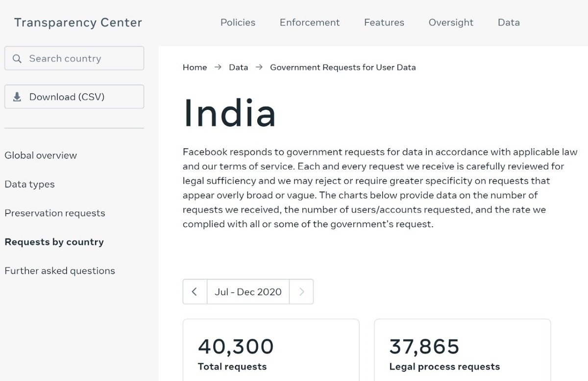Click Home in the breadcrumb
This screenshot has width=588, height=381.
[x=195, y=68]
